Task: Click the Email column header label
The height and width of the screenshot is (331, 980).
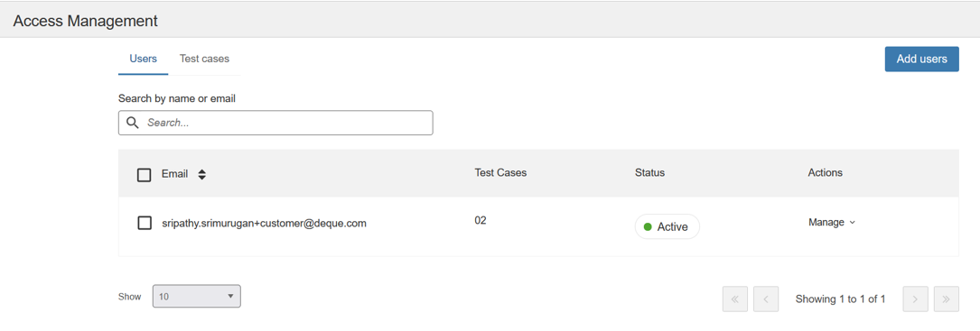Action: (x=175, y=174)
